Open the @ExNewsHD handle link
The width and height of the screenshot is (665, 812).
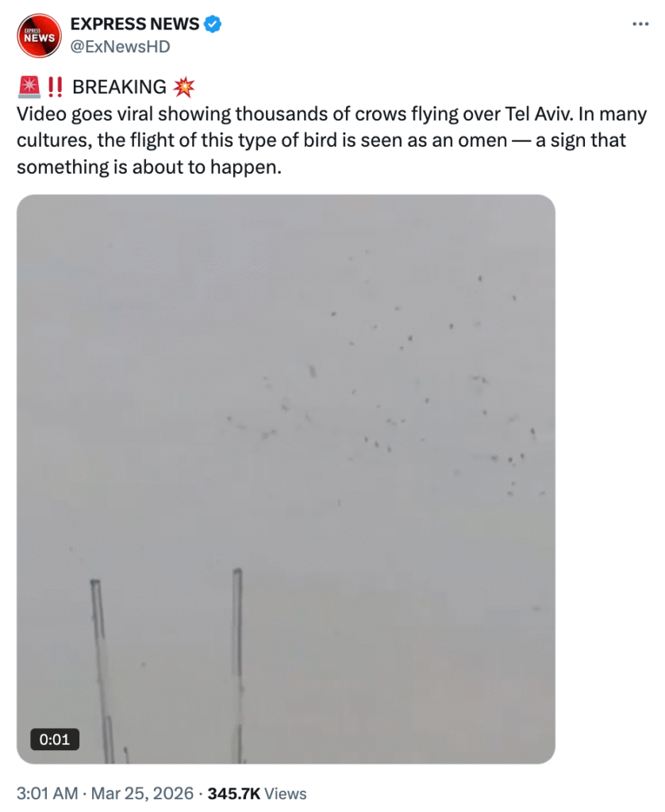point(121,47)
